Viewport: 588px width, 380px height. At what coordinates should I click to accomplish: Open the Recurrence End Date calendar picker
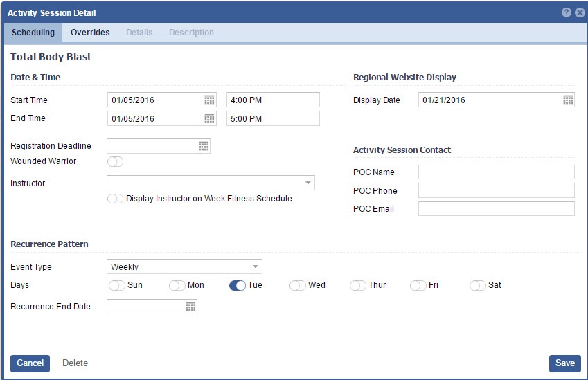(190, 307)
